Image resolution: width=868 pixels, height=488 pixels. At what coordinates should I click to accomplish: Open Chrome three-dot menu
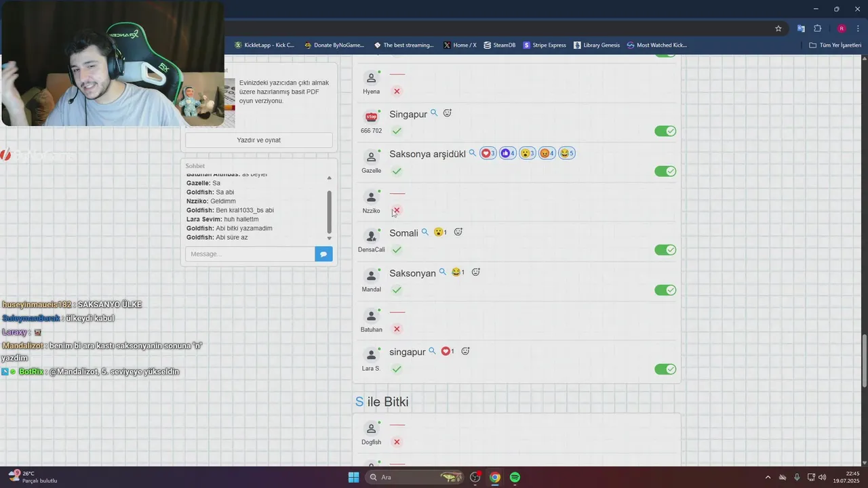[x=859, y=28]
